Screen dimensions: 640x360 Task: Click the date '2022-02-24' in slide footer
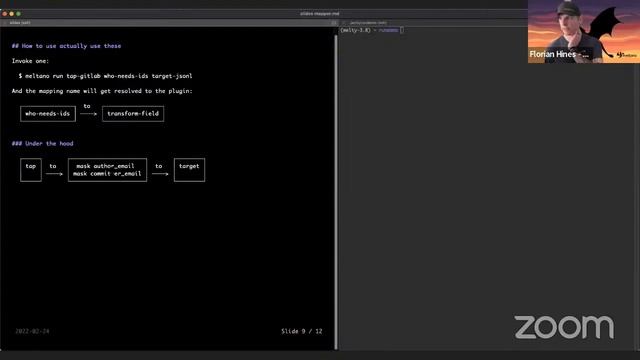32,331
